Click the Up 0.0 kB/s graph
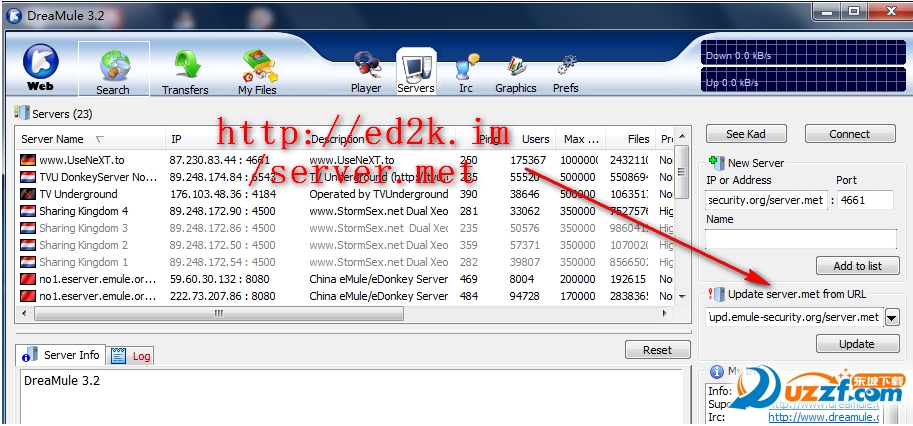Image resolution: width=913 pixels, height=426 pixels. click(802, 81)
